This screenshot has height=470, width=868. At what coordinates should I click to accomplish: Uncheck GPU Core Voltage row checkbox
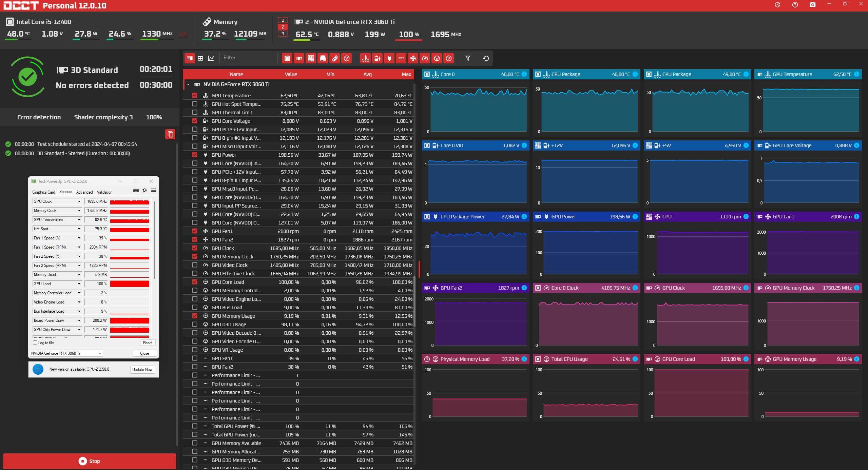(195, 121)
